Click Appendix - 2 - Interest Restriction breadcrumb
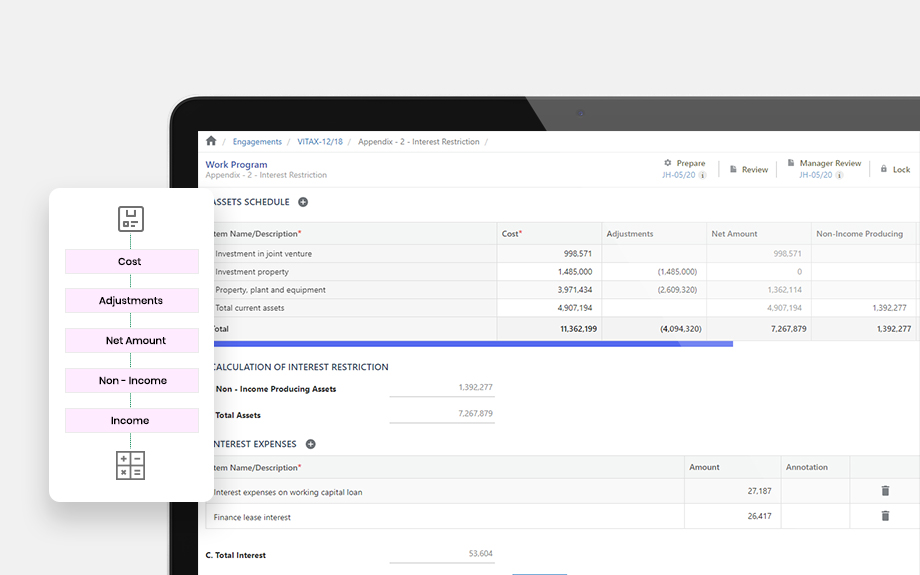 click(418, 141)
